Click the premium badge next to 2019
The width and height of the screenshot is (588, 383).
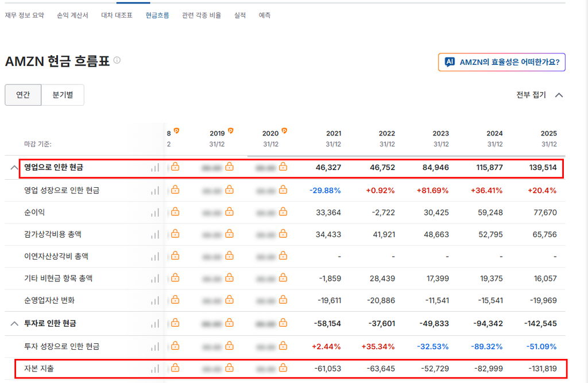[x=231, y=130]
